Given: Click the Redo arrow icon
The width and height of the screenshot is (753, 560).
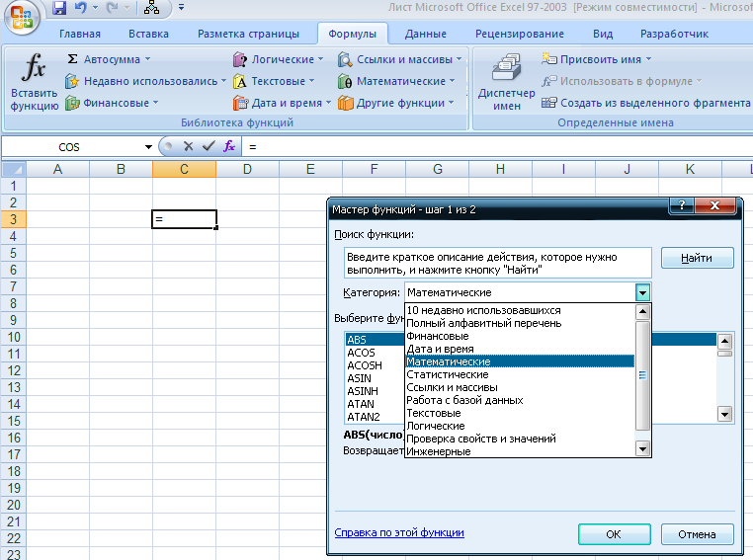Looking at the screenshot, I should click(113, 8).
